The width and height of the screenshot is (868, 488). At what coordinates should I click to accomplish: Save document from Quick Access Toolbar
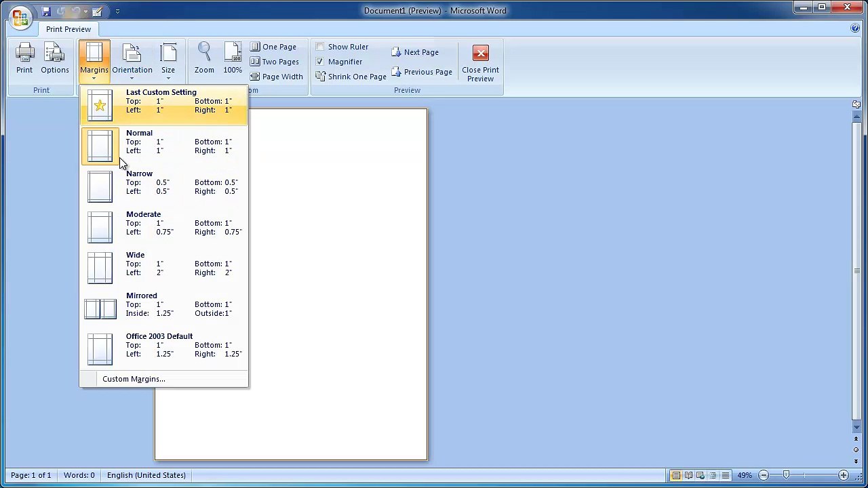coord(46,11)
